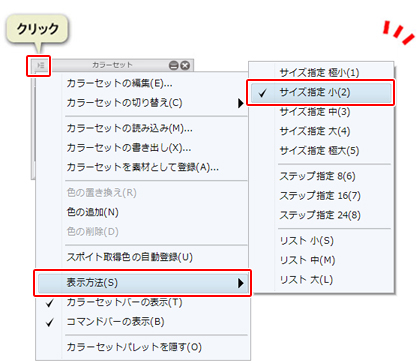Enable スポイト取得色の自動登録(U)

click(x=130, y=257)
